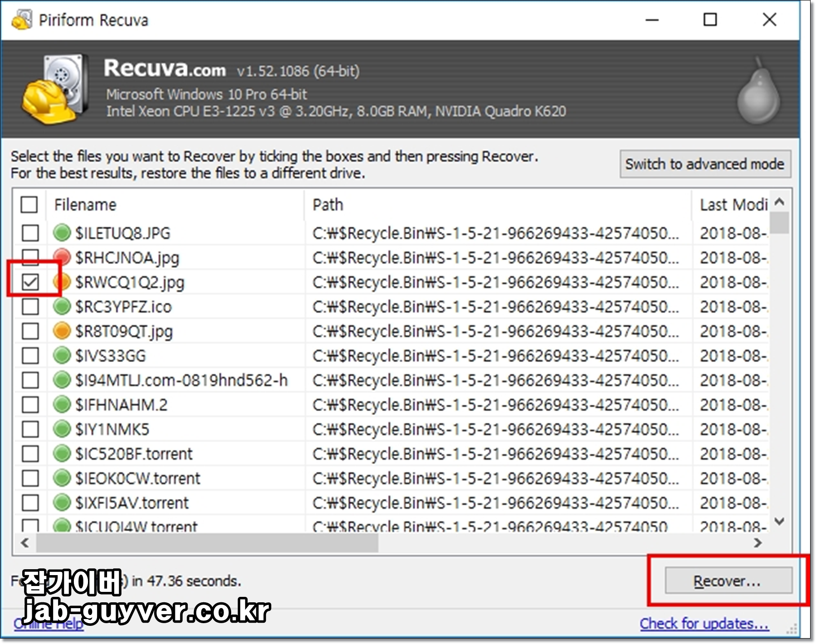This screenshot has width=816, height=644.
Task: Untick the checkbox for $RWCQ1Q2.jpg
Action: click(x=30, y=282)
